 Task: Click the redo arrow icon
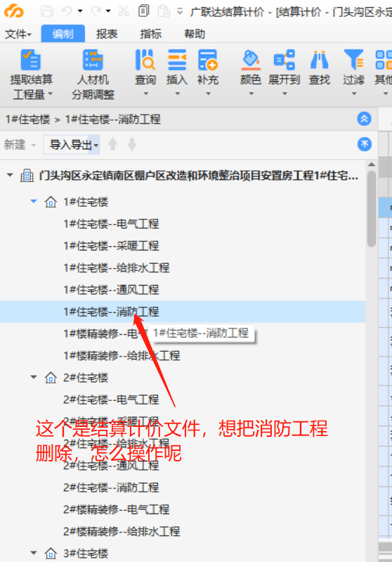tap(96, 11)
